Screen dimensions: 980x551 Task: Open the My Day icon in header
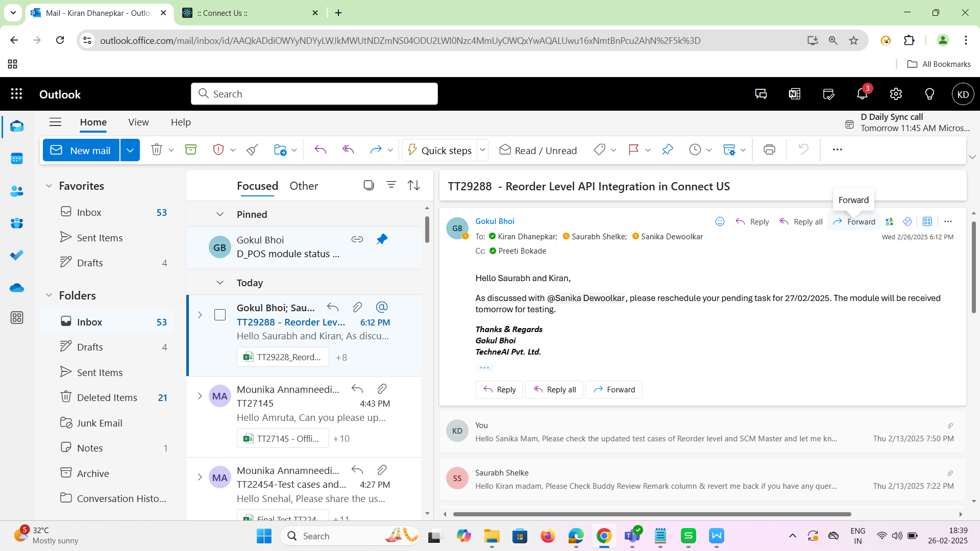pyautogui.click(x=828, y=94)
